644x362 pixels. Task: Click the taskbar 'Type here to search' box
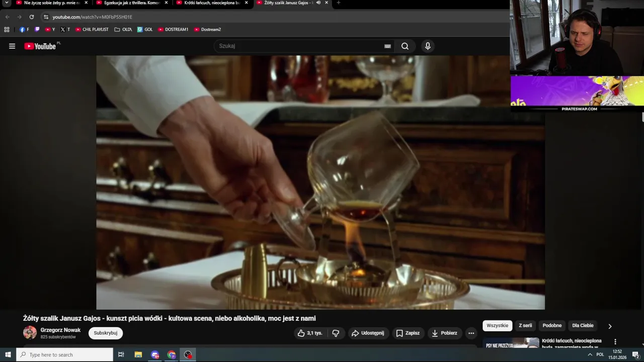(64, 354)
